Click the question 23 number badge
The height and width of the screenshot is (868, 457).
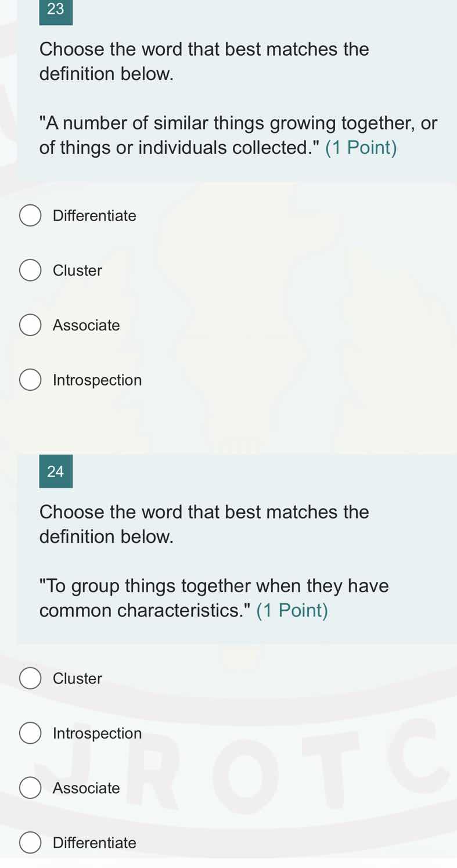pyautogui.click(x=55, y=10)
